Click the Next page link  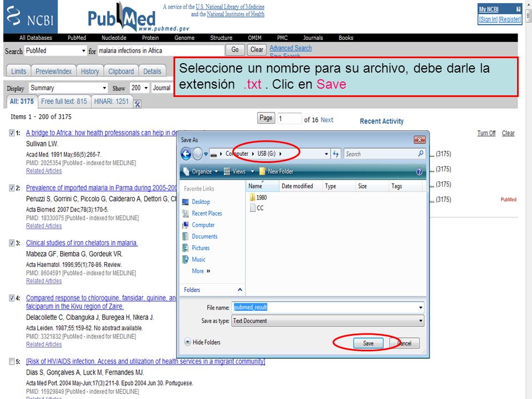coord(327,120)
